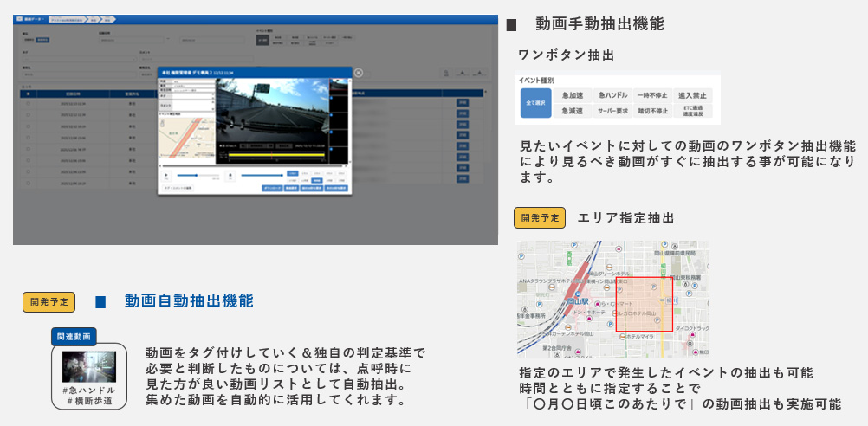Screen dimensions: 868x426
Task: Toggle the 進入禁止 event filter
Action: (692, 95)
